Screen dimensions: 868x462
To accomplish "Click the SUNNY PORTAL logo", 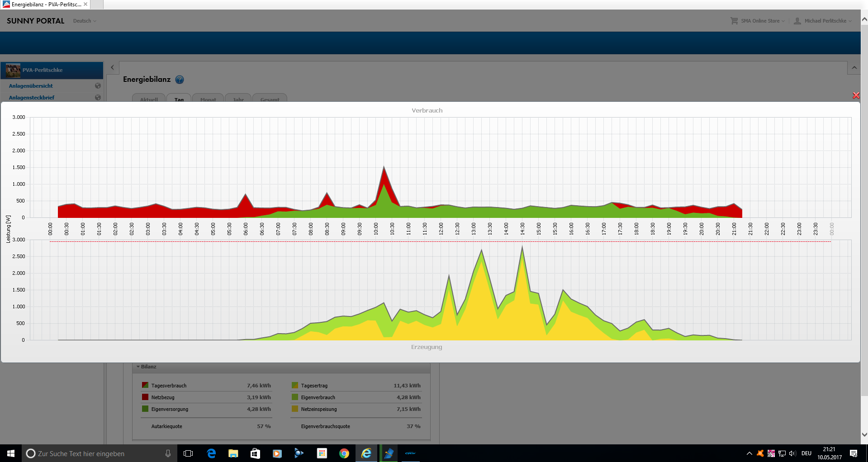I will pos(36,21).
